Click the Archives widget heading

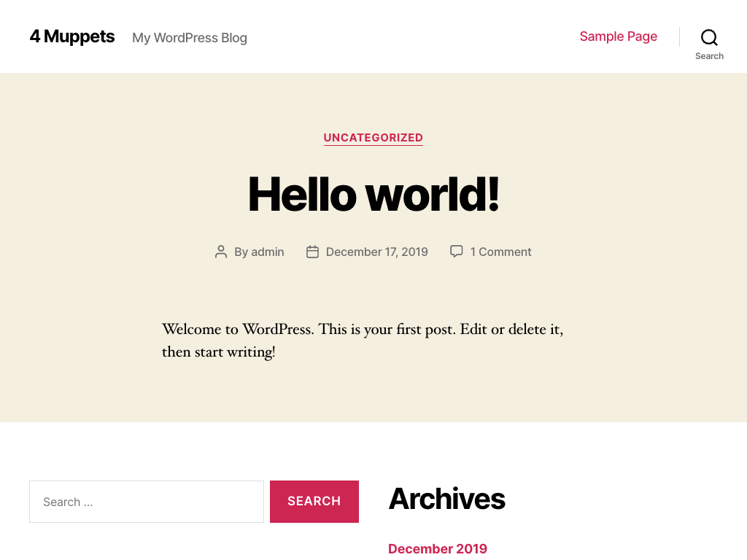coord(446,499)
